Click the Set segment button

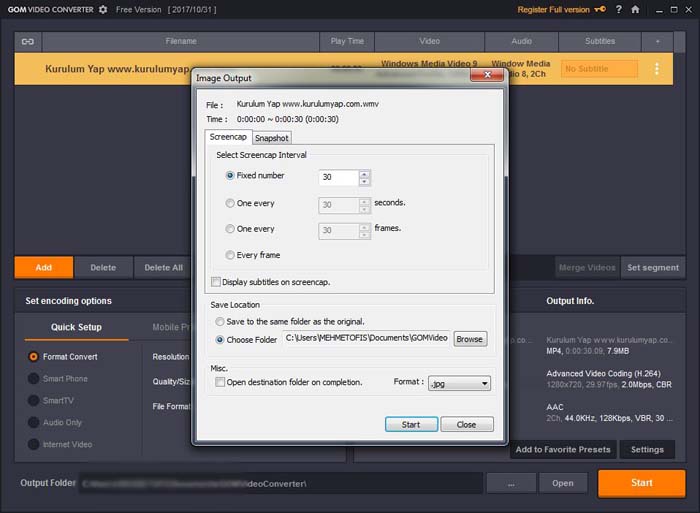click(653, 267)
